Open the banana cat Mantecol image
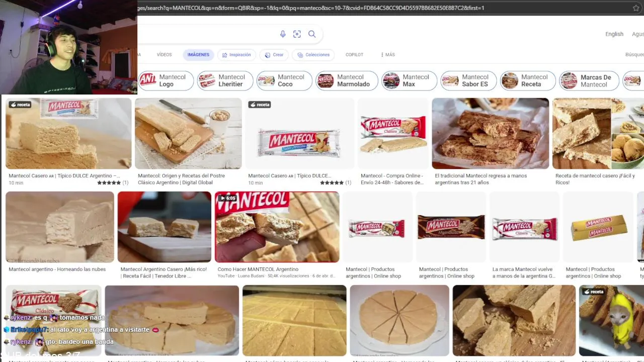This screenshot has width=644, height=362. coord(611,321)
